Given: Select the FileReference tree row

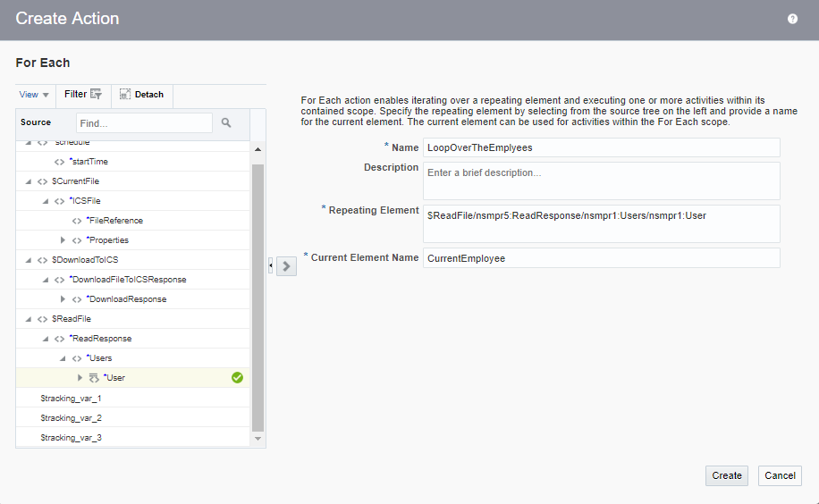Looking at the screenshot, I should [x=132, y=221].
